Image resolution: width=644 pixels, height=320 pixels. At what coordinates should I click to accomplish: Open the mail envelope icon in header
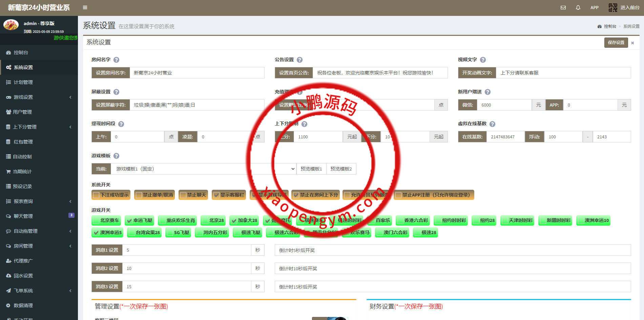pyautogui.click(x=563, y=7)
